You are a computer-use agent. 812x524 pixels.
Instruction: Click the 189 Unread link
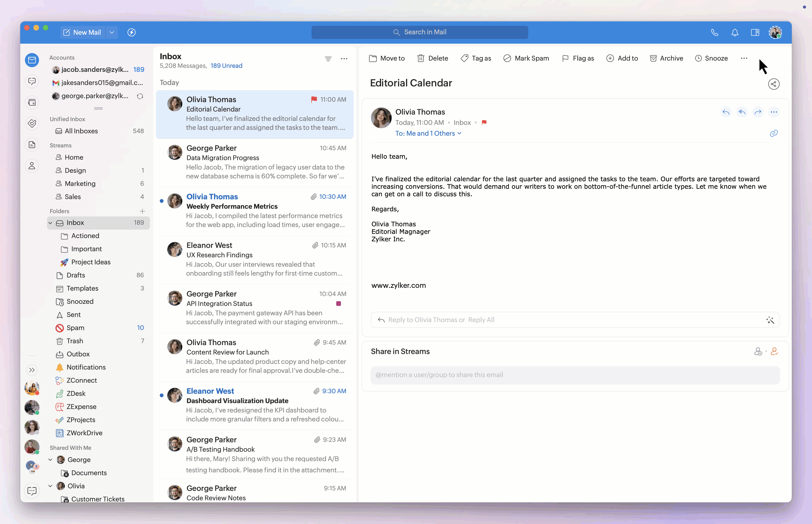[x=226, y=66]
